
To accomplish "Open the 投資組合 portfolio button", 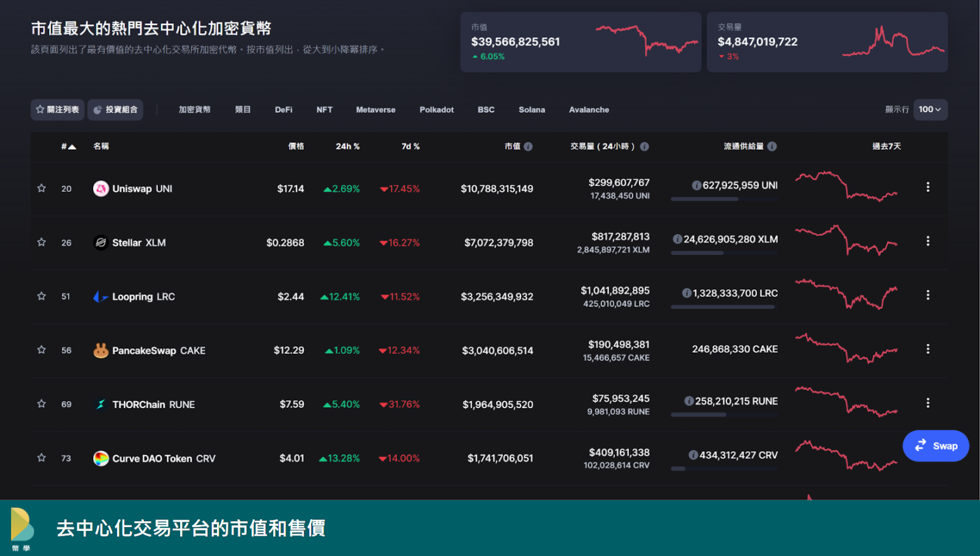I will click(115, 110).
